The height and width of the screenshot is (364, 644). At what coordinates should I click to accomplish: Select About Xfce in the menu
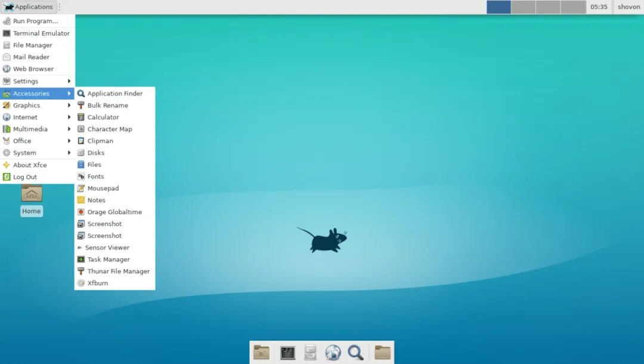pos(37,165)
